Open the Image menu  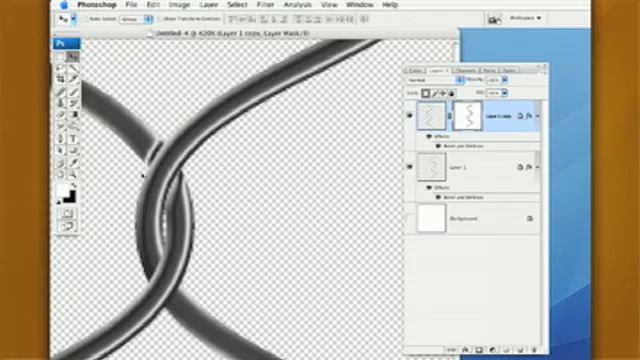[180, 5]
